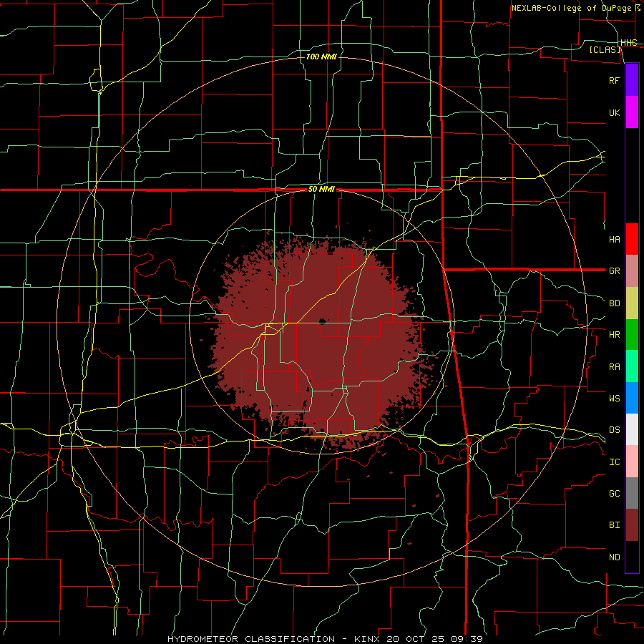
Task: Click the 'KINX' radar site identifier
Action: [x=367, y=639]
